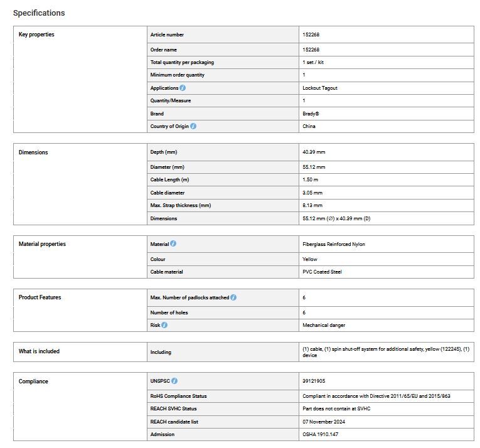The image size is (480, 448).
Task: Open the UNSPSC info tooltip icon
Action: [174, 381]
